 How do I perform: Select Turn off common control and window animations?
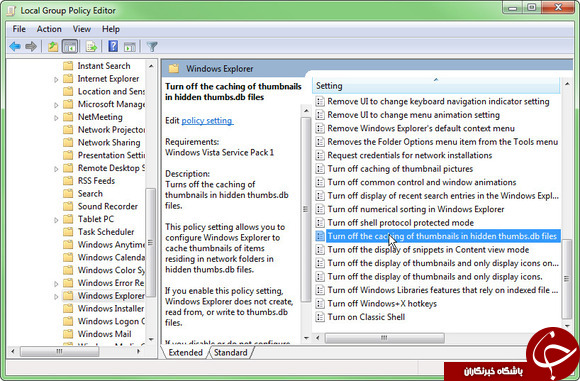422,182
